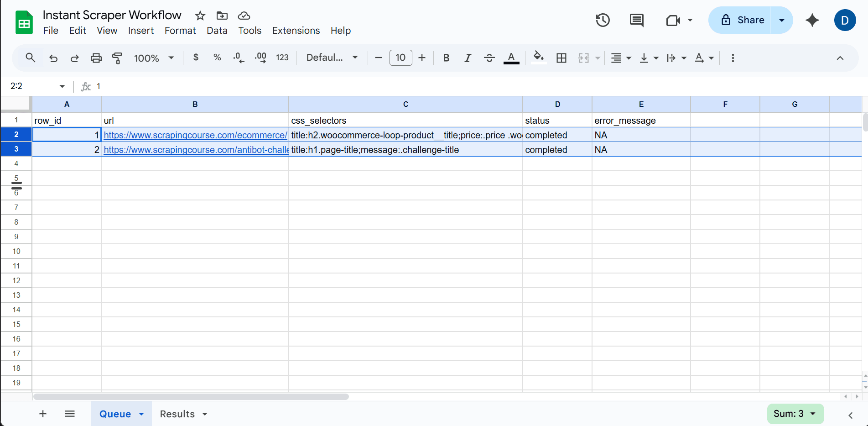Image resolution: width=868 pixels, height=426 pixels.
Task: Open the name box dropdown arrow
Action: (62, 86)
